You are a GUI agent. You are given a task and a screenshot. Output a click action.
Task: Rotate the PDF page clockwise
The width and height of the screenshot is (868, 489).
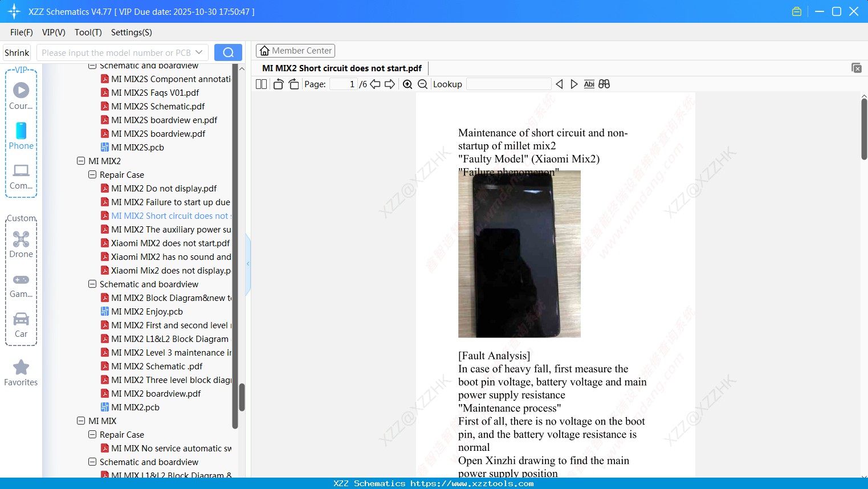[x=293, y=84]
